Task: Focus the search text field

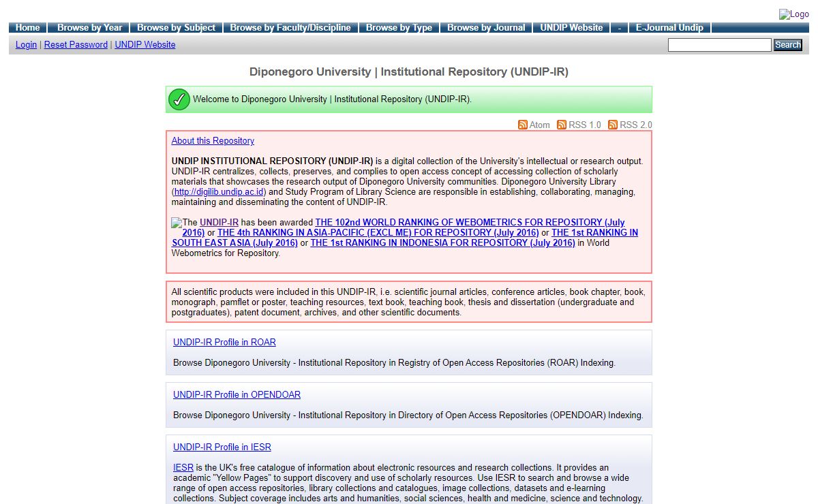Action: click(719, 45)
